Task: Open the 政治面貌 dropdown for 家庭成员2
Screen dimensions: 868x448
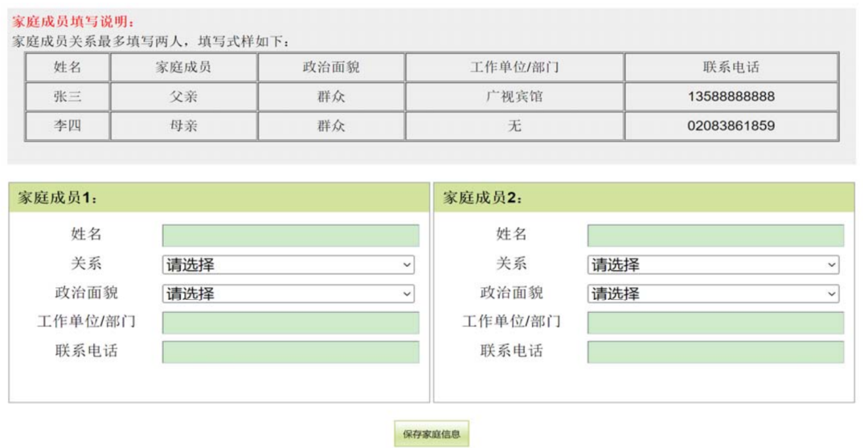Action: click(x=713, y=294)
